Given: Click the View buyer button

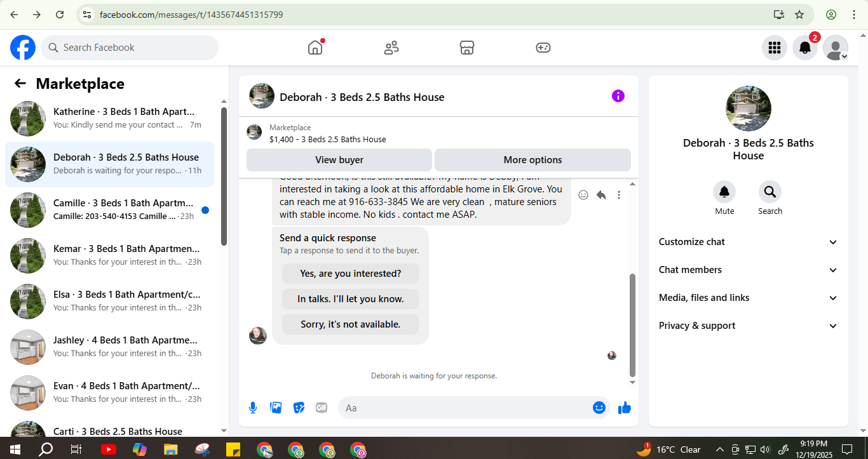Looking at the screenshot, I should (339, 160).
